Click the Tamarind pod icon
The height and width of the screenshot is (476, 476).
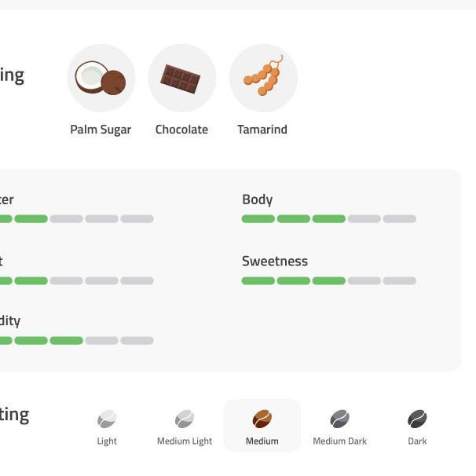(x=262, y=79)
